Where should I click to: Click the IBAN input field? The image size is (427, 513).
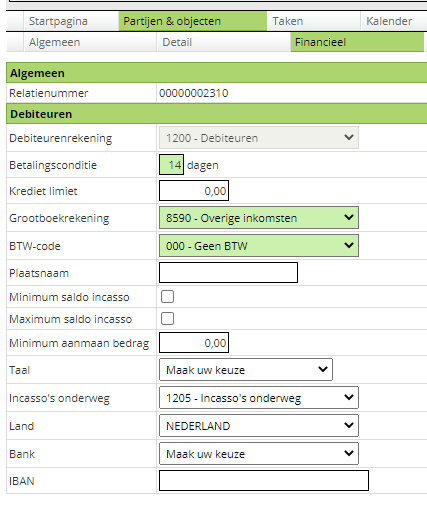point(264,481)
